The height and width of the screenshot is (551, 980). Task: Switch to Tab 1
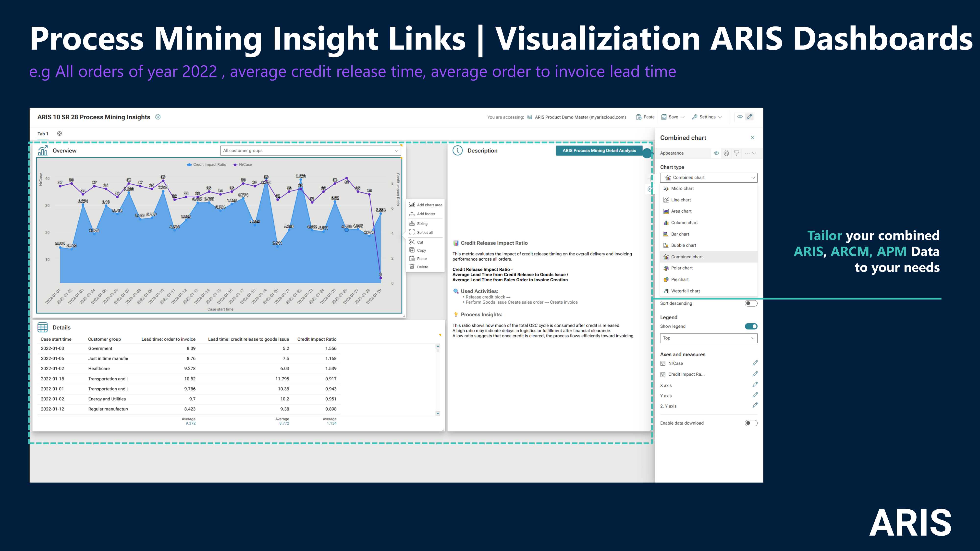pyautogui.click(x=43, y=134)
